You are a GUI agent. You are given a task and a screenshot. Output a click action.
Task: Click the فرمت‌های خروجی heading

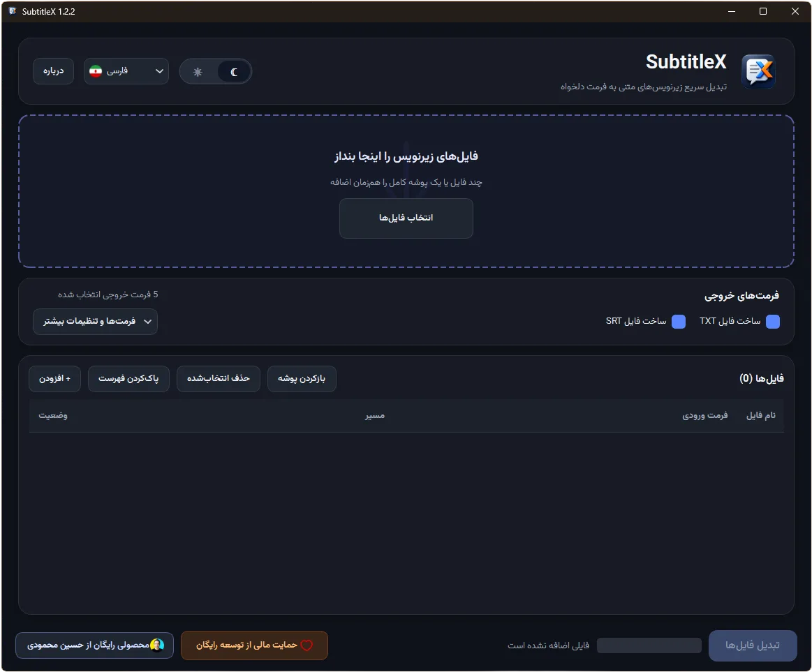pyautogui.click(x=741, y=296)
